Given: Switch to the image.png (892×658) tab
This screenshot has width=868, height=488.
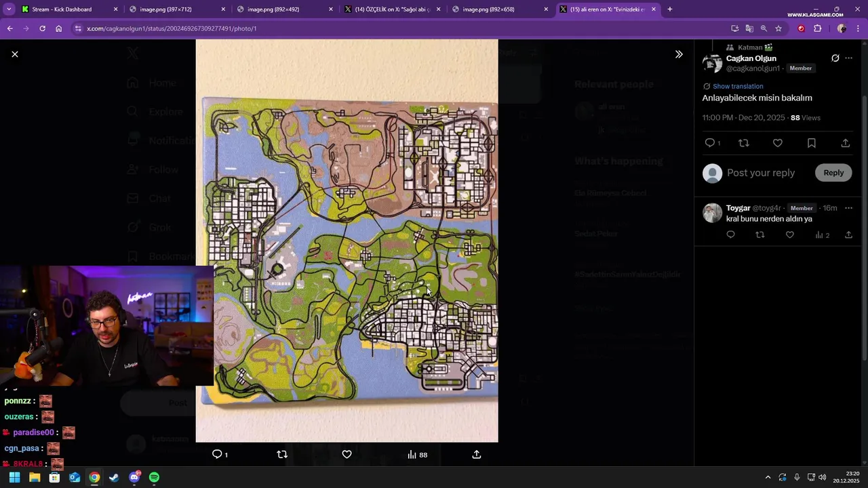Looking at the screenshot, I should click(500, 9).
